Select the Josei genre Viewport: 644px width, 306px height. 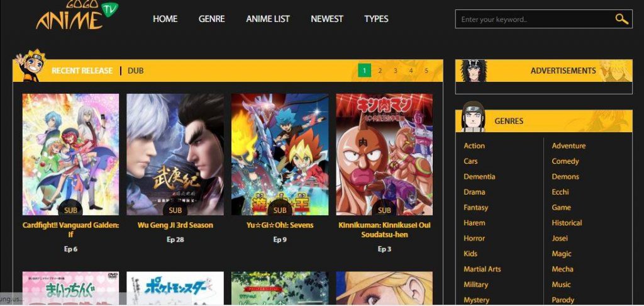560,238
